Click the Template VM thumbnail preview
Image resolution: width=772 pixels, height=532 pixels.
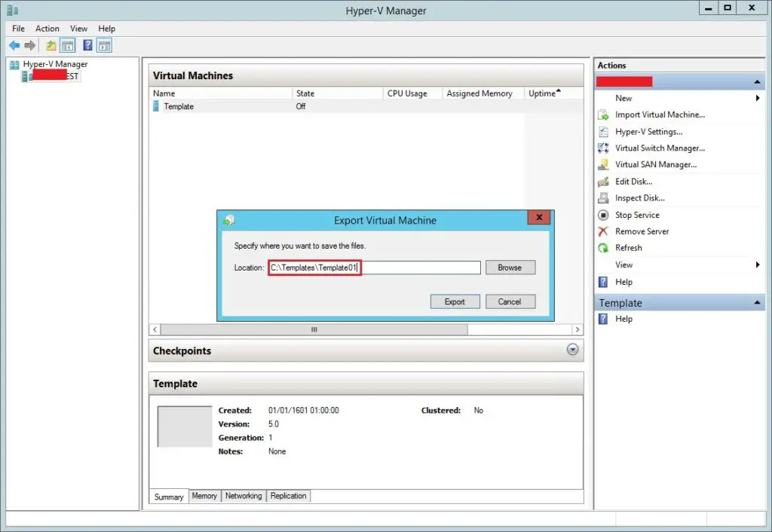[185, 427]
